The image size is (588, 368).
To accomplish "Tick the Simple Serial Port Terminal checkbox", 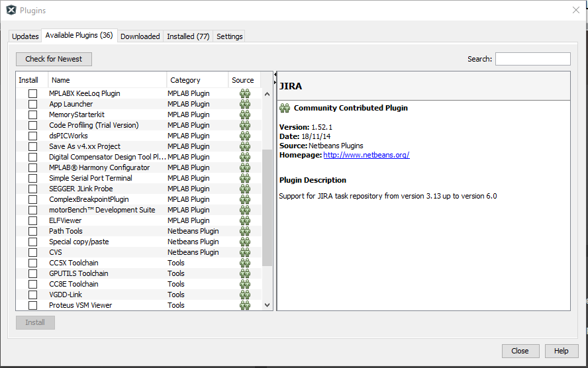I will [32, 178].
